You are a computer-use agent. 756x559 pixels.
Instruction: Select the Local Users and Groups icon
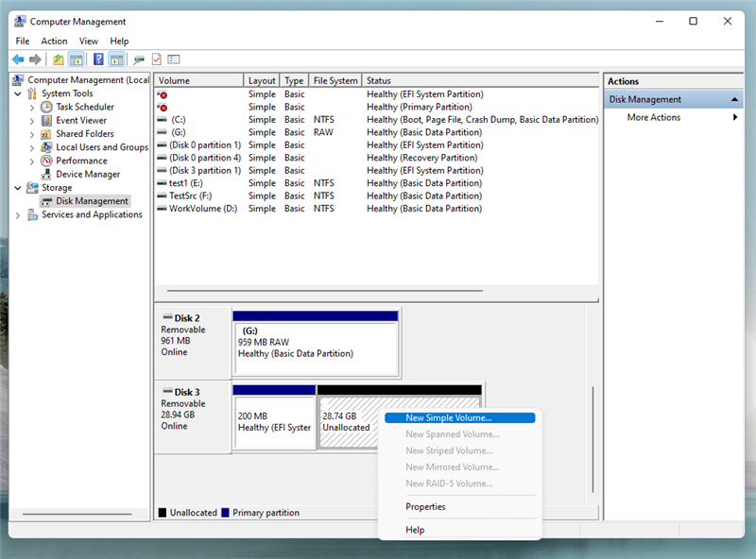[46, 147]
